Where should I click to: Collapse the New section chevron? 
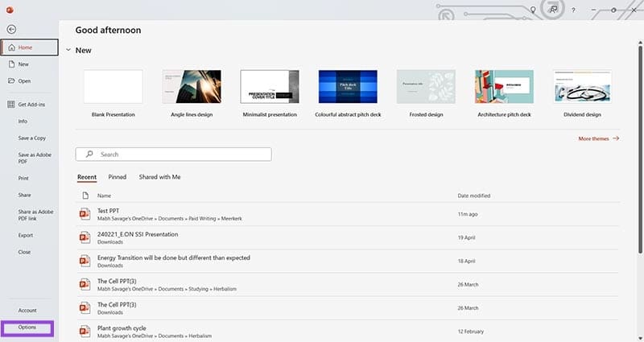[x=68, y=50]
